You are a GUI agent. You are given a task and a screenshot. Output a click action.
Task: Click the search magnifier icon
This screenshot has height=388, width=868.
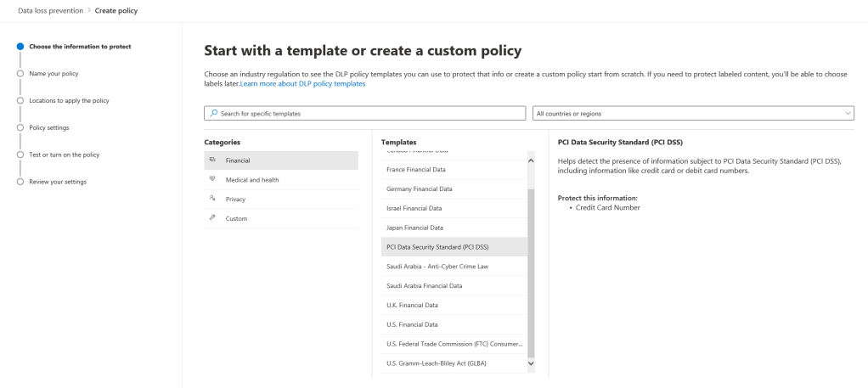point(211,113)
